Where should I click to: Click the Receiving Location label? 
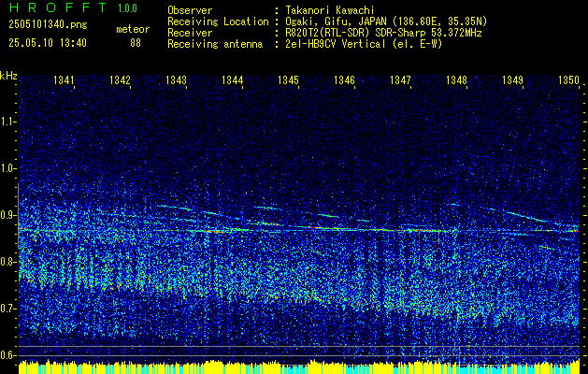click(218, 22)
